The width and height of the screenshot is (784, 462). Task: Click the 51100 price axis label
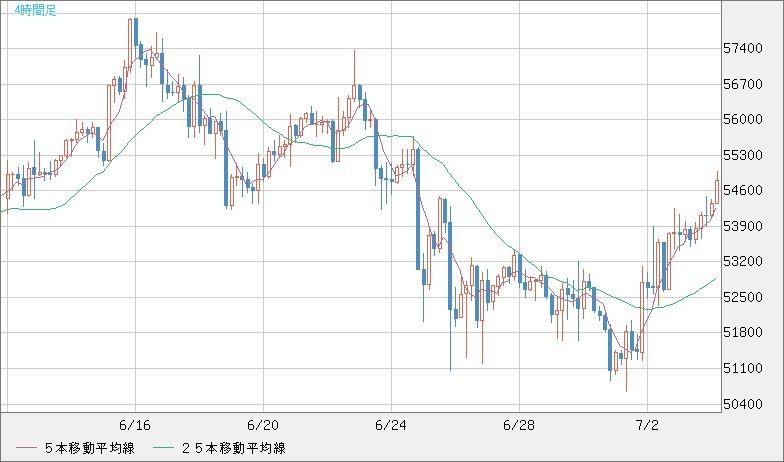pos(743,368)
